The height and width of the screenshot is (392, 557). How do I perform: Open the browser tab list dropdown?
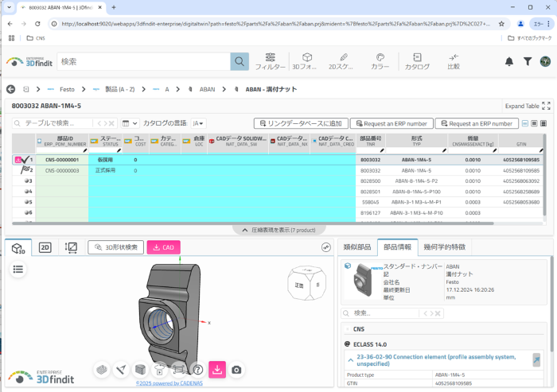coord(9,7)
